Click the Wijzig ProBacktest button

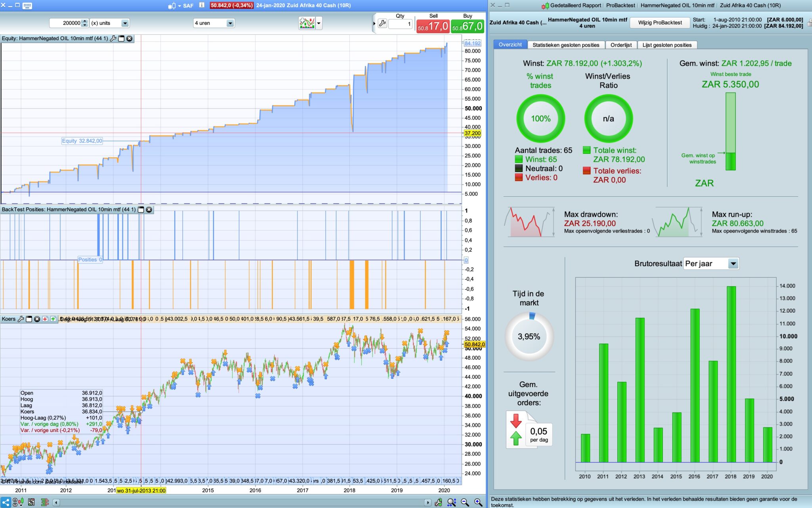[660, 23]
